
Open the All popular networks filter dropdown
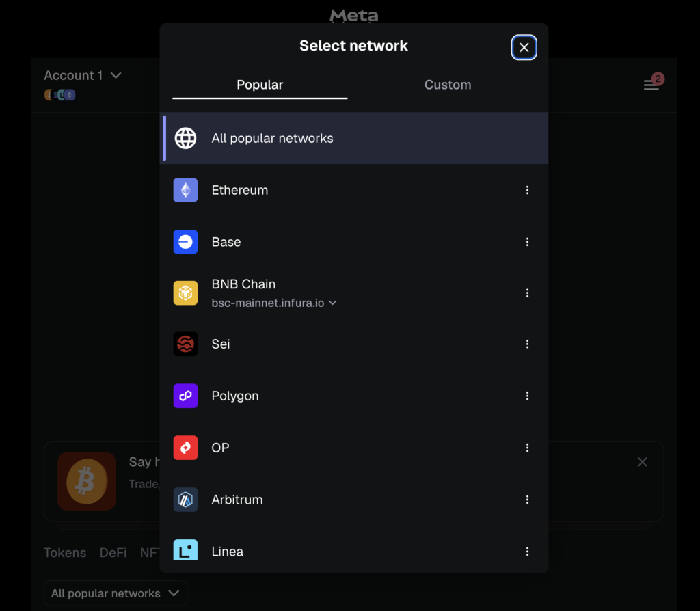(x=115, y=593)
